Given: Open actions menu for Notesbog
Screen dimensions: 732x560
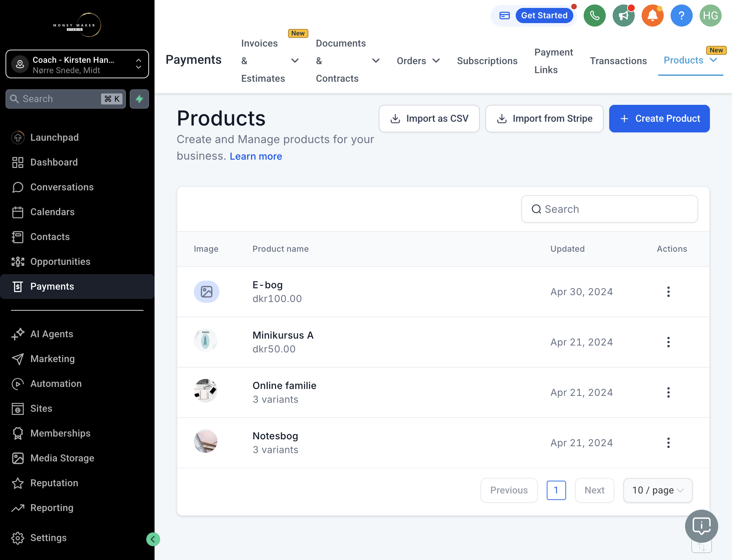Looking at the screenshot, I should pos(668,443).
